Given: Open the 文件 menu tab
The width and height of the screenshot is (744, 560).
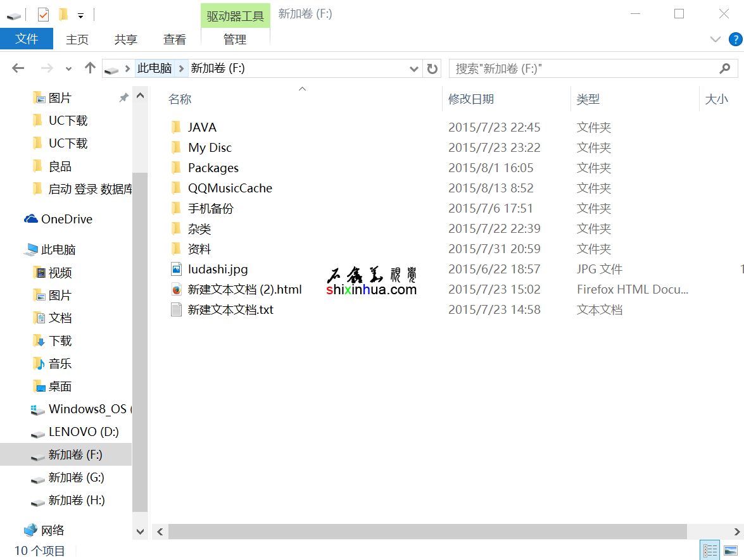Looking at the screenshot, I should pos(27,39).
